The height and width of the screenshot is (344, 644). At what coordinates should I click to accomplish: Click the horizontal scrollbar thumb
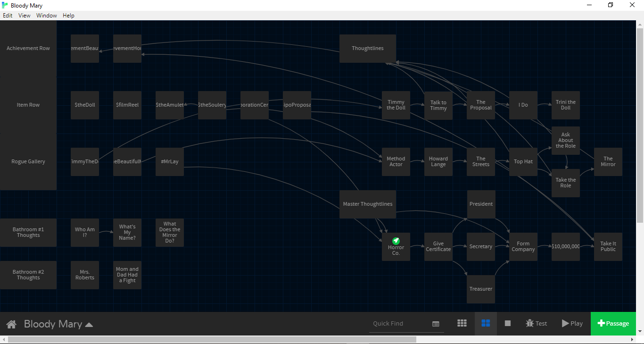(212, 340)
